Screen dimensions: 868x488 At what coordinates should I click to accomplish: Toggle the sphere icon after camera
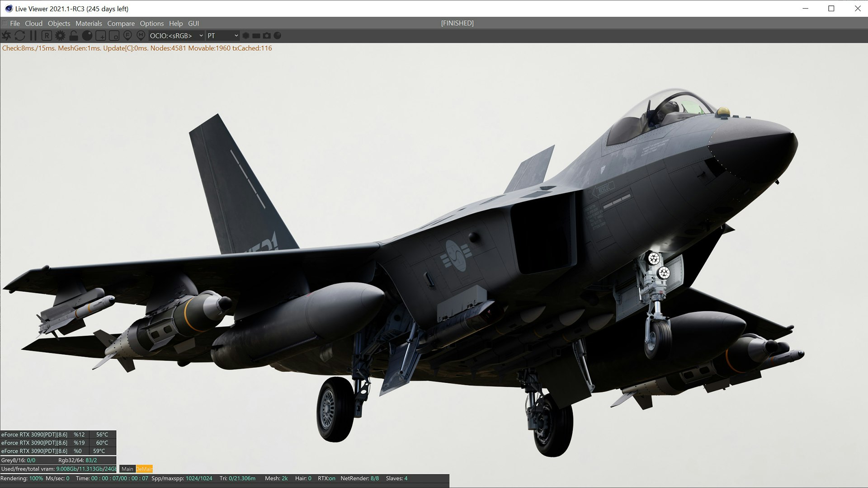pyautogui.click(x=278, y=35)
